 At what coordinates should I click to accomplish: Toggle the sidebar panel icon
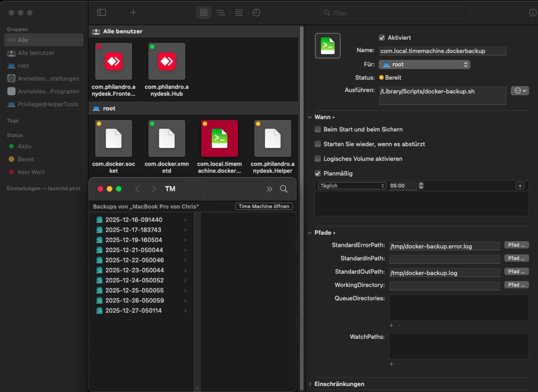[x=101, y=12]
